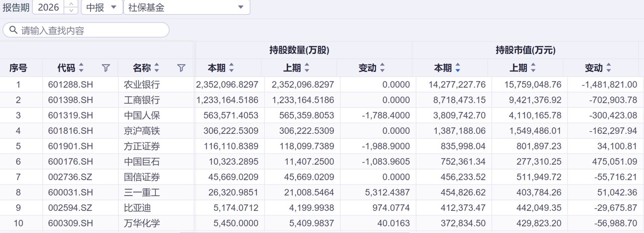The height and width of the screenshot is (233, 644).
Task: Sort 持股数量 本期 column
Action: pos(231,68)
